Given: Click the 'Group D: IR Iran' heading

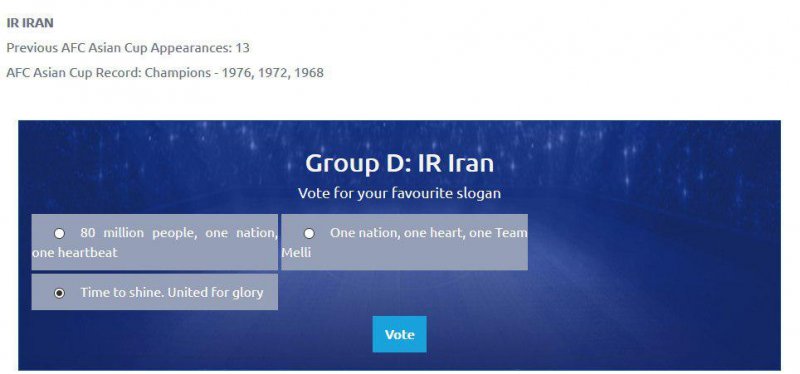Looking at the screenshot, I should click(399, 163).
